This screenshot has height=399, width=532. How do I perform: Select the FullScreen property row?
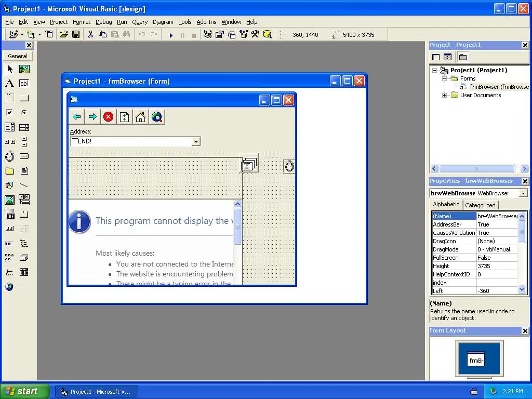point(475,258)
